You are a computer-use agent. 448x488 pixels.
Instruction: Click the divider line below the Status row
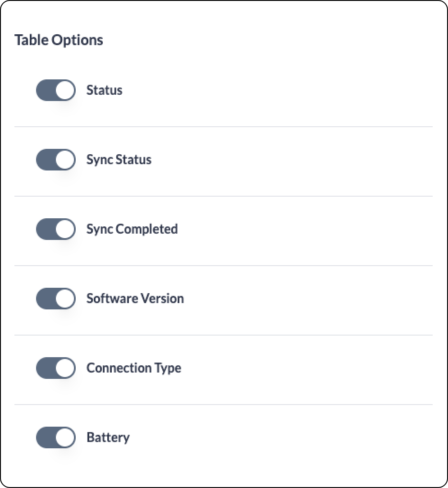(x=224, y=127)
